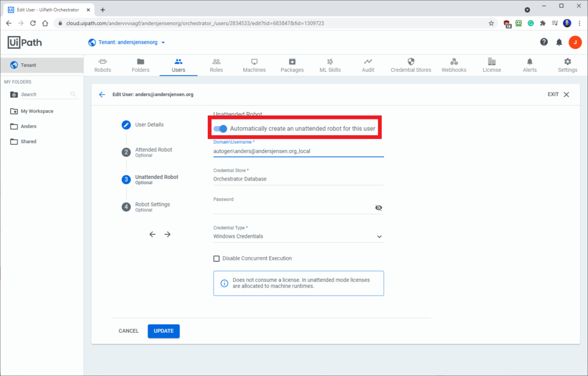
Task: Bookmark this page with star icon
Action: (x=491, y=24)
